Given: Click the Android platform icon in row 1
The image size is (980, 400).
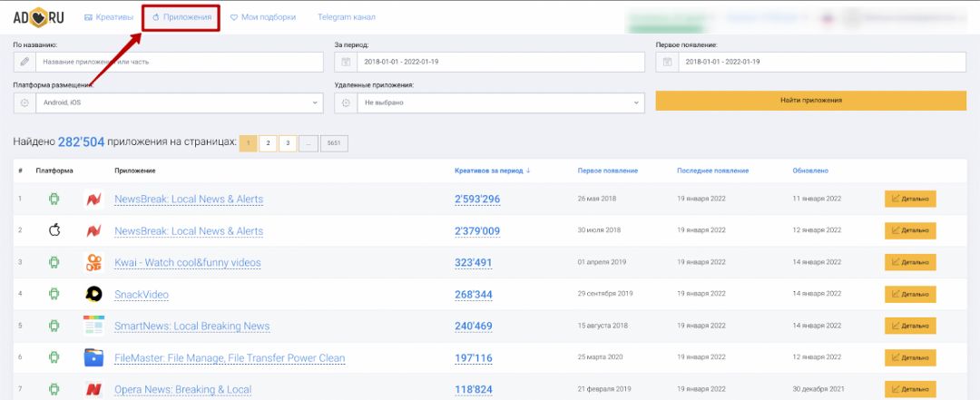Looking at the screenshot, I should [54, 199].
